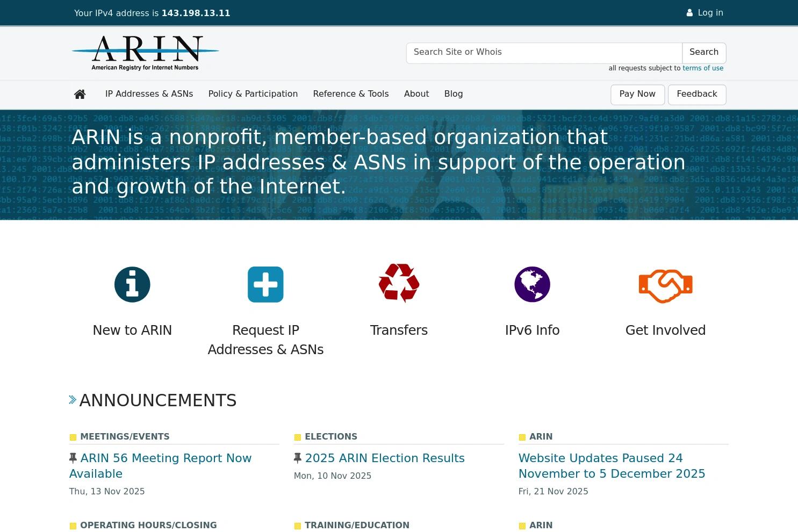Open the New to ARIN info icon
798x532 pixels.
pyautogui.click(x=132, y=284)
